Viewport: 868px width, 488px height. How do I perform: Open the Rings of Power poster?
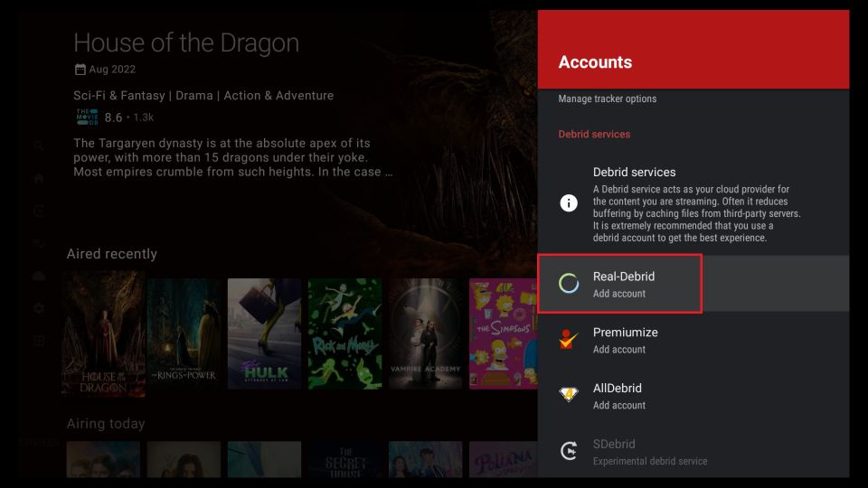(184, 333)
